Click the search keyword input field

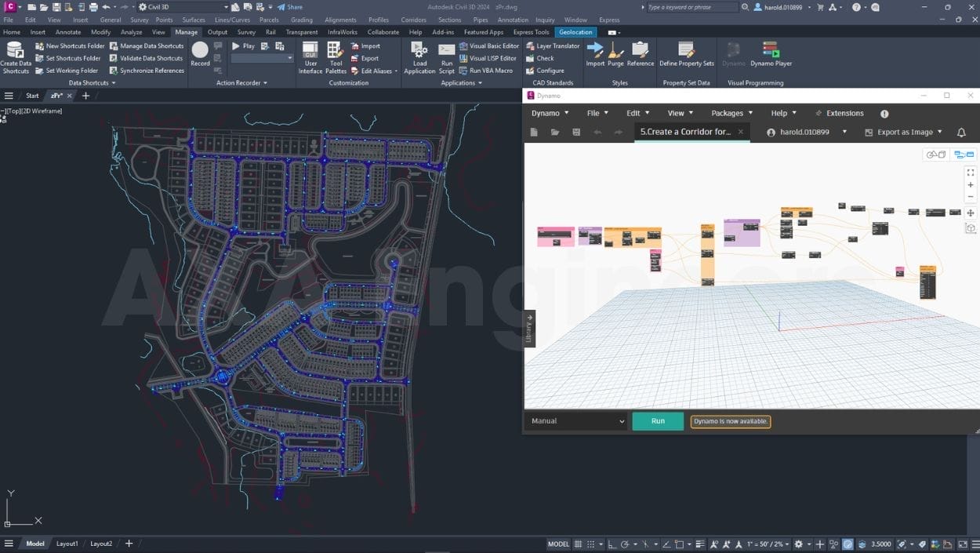[x=691, y=7]
